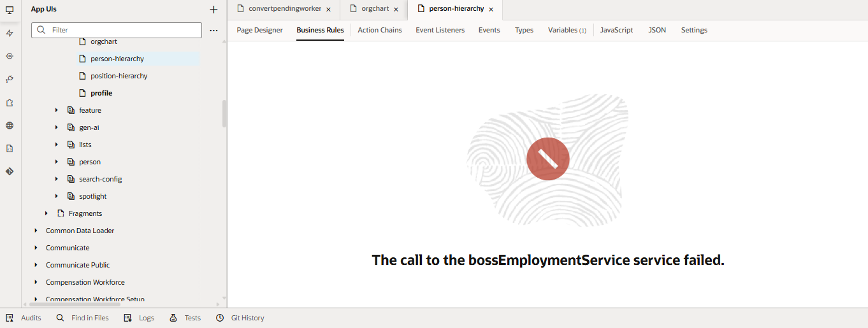Click the Tests flask icon
The image size is (868, 328).
click(x=173, y=318)
